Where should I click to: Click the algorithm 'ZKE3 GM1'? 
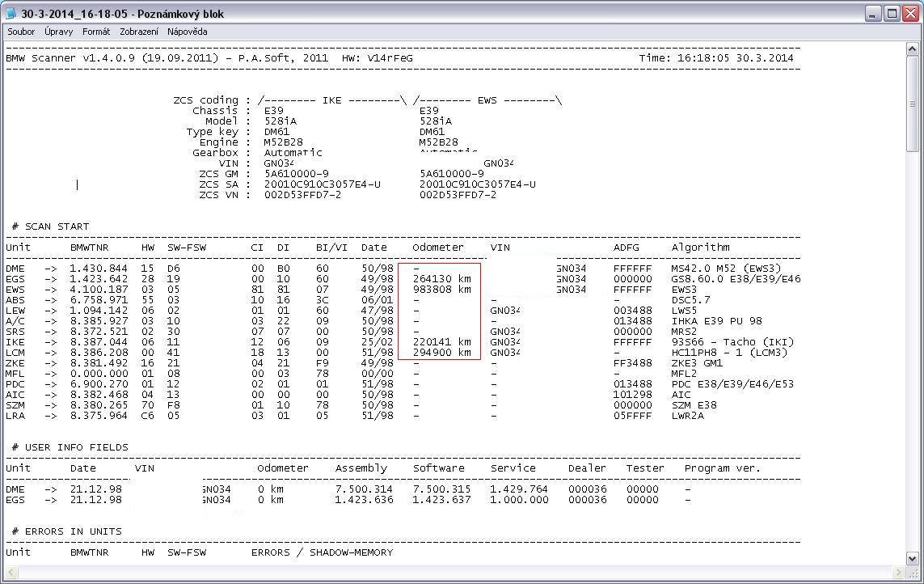point(697,363)
